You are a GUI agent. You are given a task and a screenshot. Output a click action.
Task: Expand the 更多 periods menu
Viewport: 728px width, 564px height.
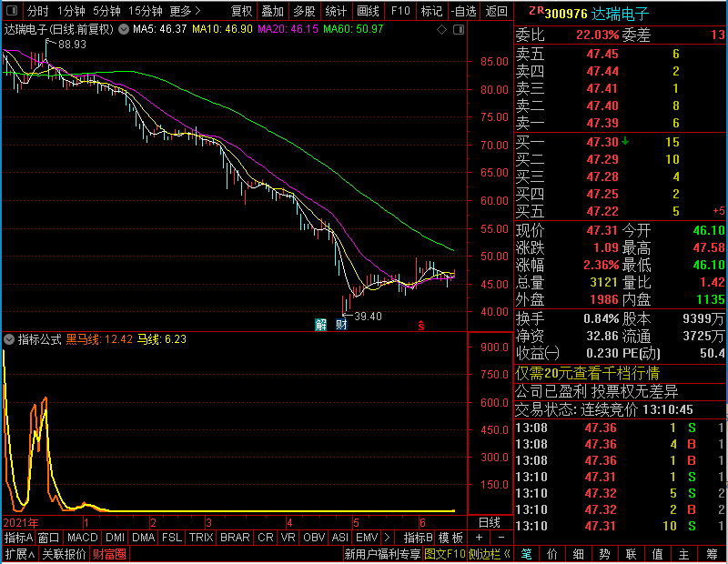click(185, 11)
